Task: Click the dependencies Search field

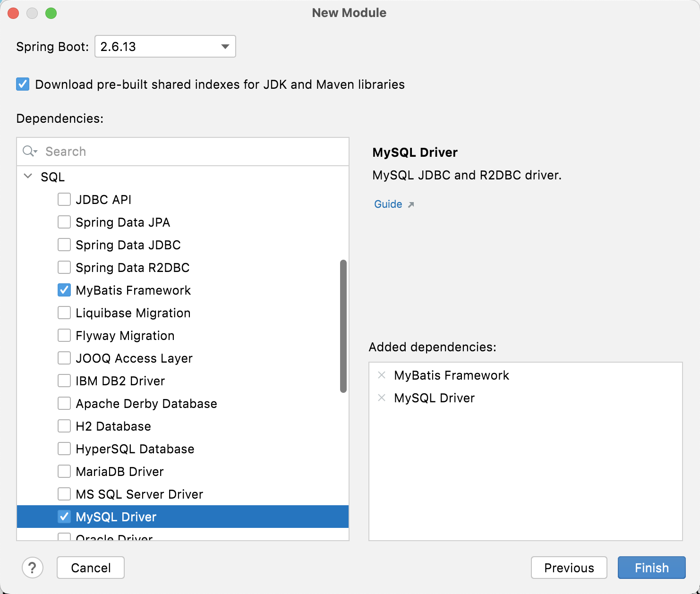Action: [183, 152]
